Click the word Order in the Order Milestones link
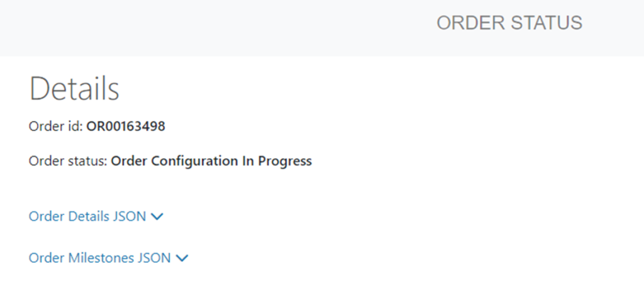644x285 pixels. click(x=45, y=258)
